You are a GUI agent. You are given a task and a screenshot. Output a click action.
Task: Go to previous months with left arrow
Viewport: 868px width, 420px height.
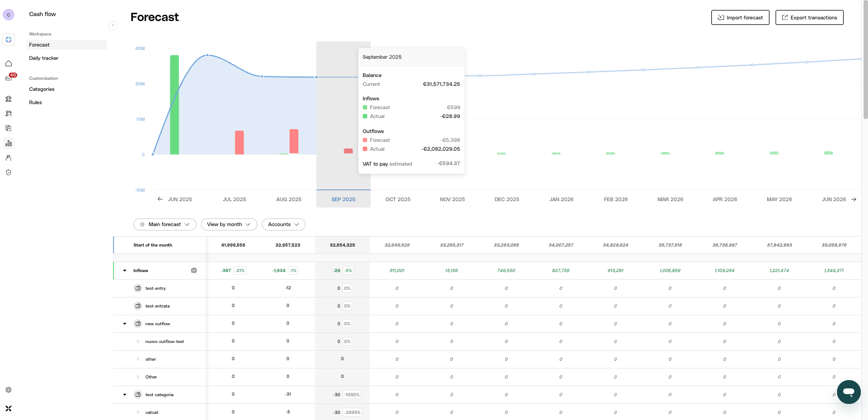pos(160,199)
